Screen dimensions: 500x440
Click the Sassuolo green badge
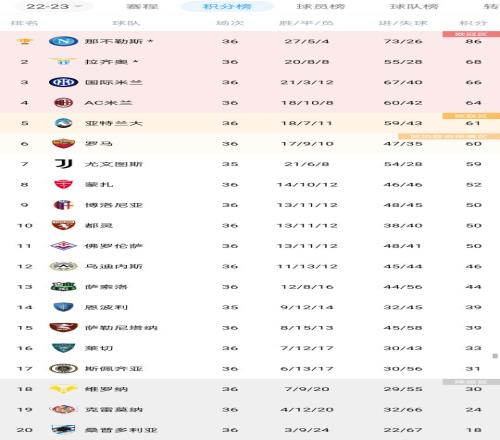point(63,287)
